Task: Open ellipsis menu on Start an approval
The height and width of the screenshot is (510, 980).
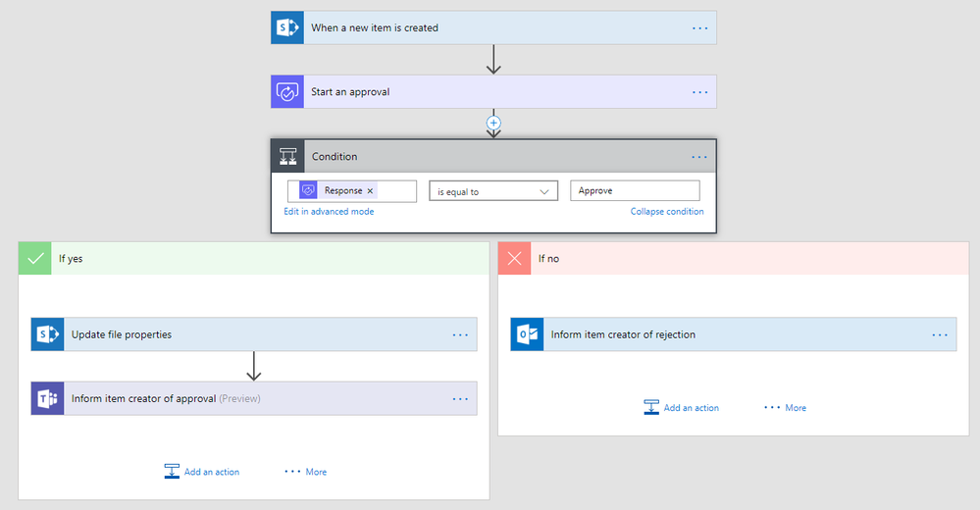Action: pyautogui.click(x=699, y=92)
